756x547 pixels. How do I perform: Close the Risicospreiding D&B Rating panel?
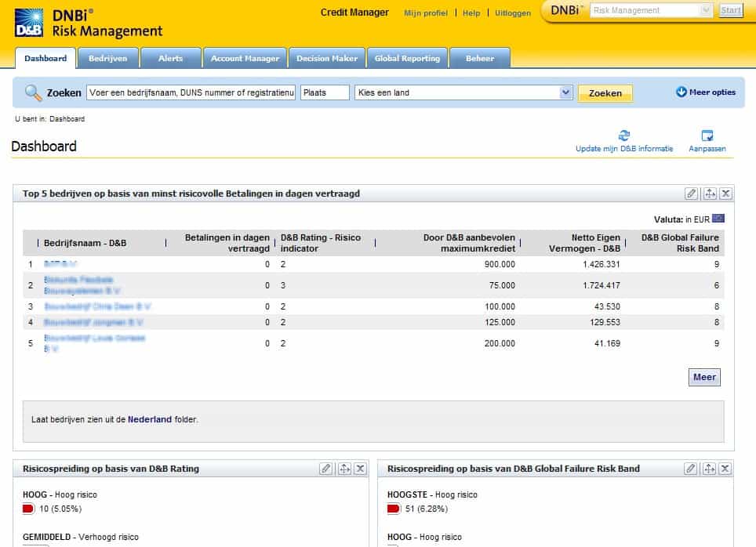coord(360,469)
